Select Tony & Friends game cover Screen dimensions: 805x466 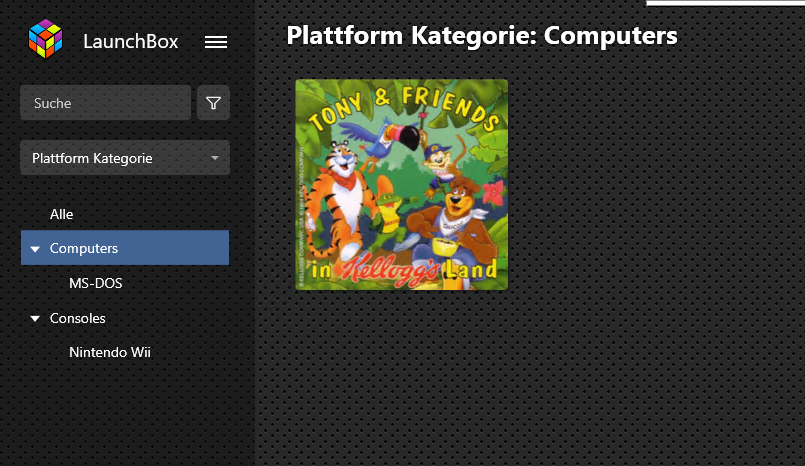pyautogui.click(x=401, y=185)
